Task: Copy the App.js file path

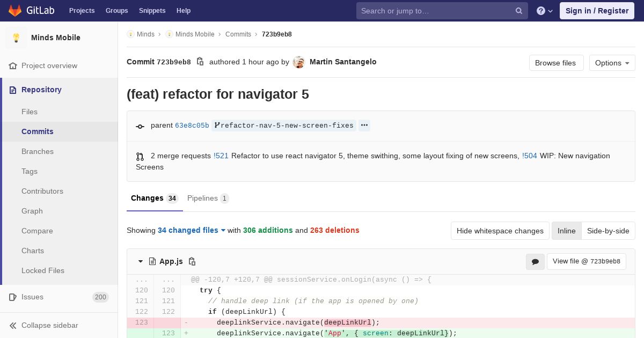Action: pyautogui.click(x=192, y=262)
